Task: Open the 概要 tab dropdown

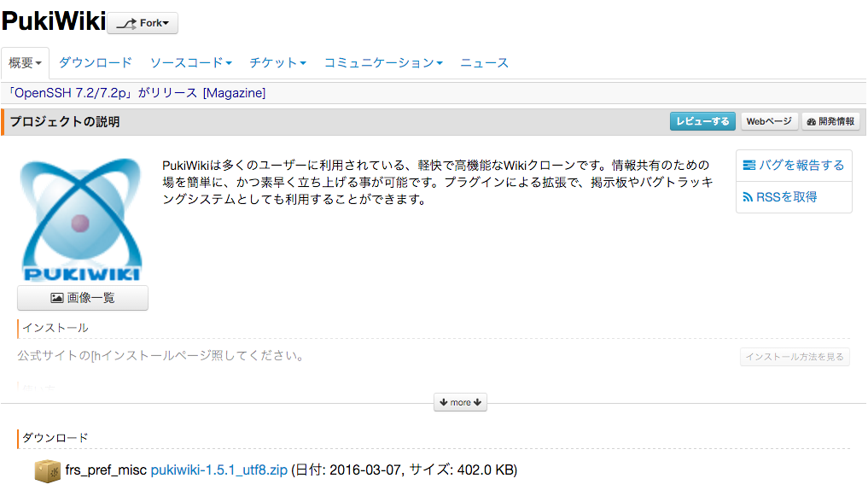Action: [x=25, y=63]
